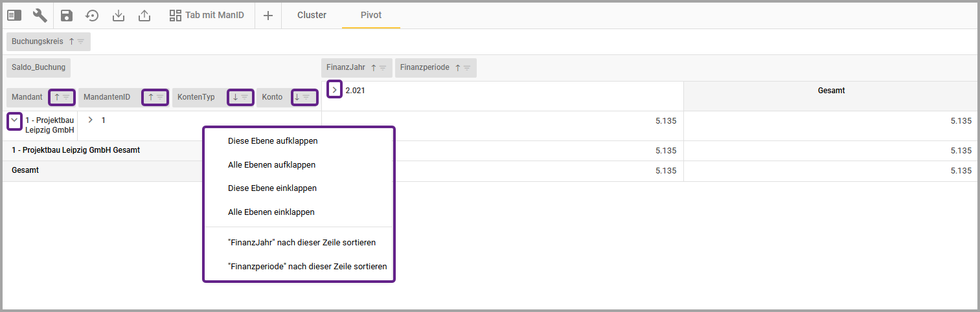Image resolution: width=980 pixels, height=312 pixels.
Task: Open the wrench settings tool
Action: pos(40,16)
